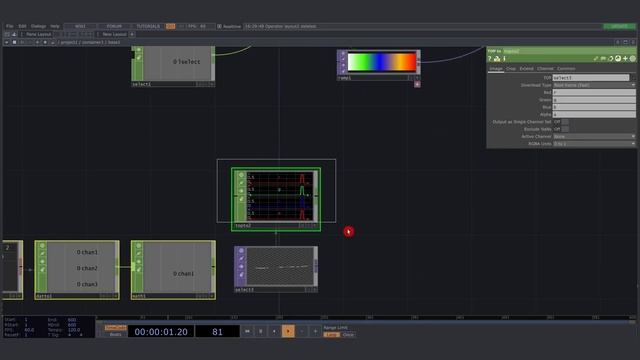Click the End value 600 in timeline settings

pyautogui.click(x=72, y=320)
